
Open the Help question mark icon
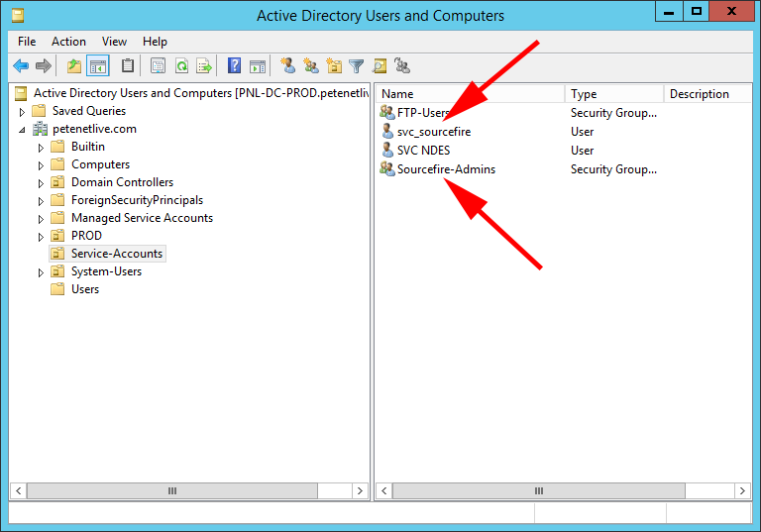click(x=235, y=65)
